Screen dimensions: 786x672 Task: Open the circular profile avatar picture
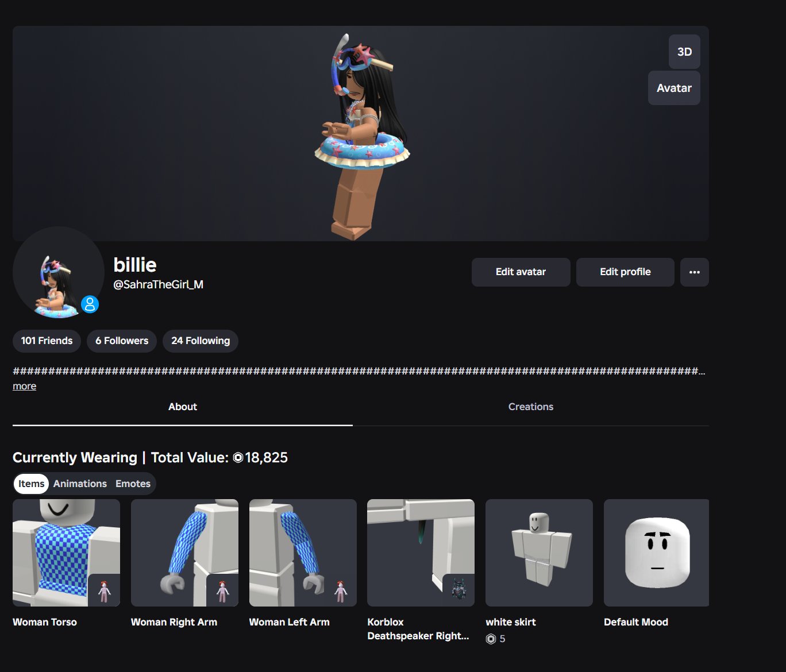(58, 272)
